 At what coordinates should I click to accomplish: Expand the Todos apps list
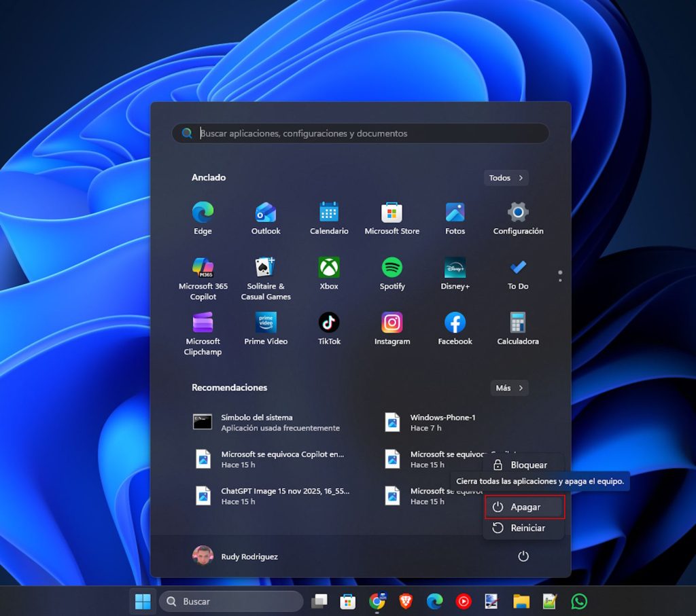tap(506, 178)
